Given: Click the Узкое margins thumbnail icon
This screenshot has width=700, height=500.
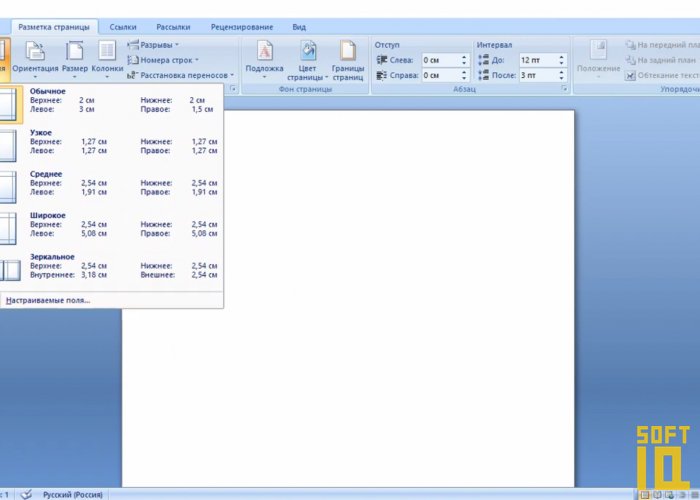Looking at the screenshot, I should pos(8,146).
